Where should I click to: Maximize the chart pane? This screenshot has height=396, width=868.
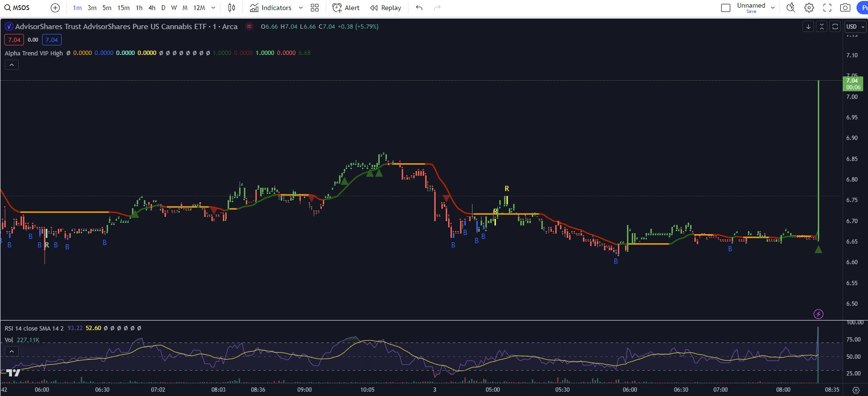point(835,27)
